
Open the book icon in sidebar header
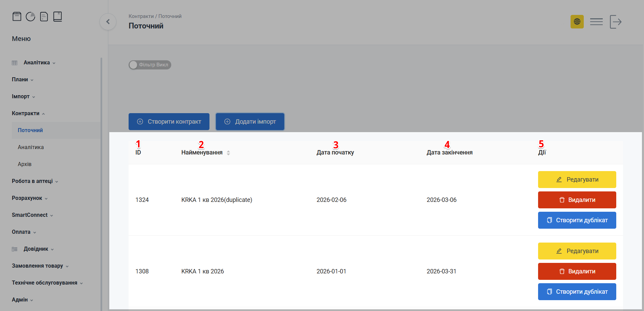58,17
